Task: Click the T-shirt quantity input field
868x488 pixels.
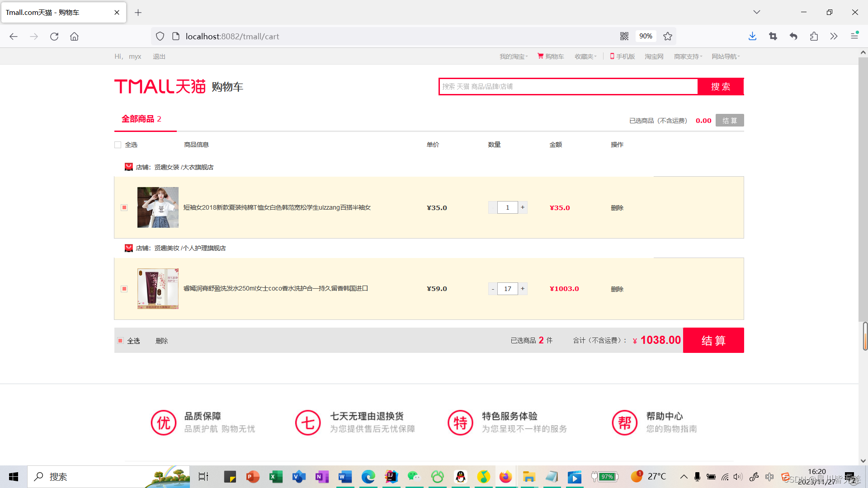Action: point(508,207)
